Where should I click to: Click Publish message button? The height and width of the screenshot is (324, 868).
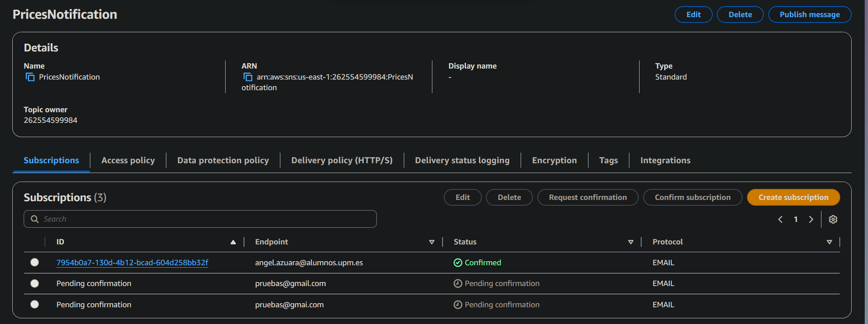(810, 15)
